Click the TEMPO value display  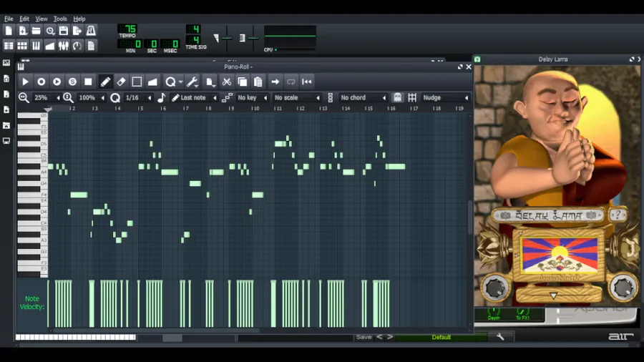[x=127, y=29]
